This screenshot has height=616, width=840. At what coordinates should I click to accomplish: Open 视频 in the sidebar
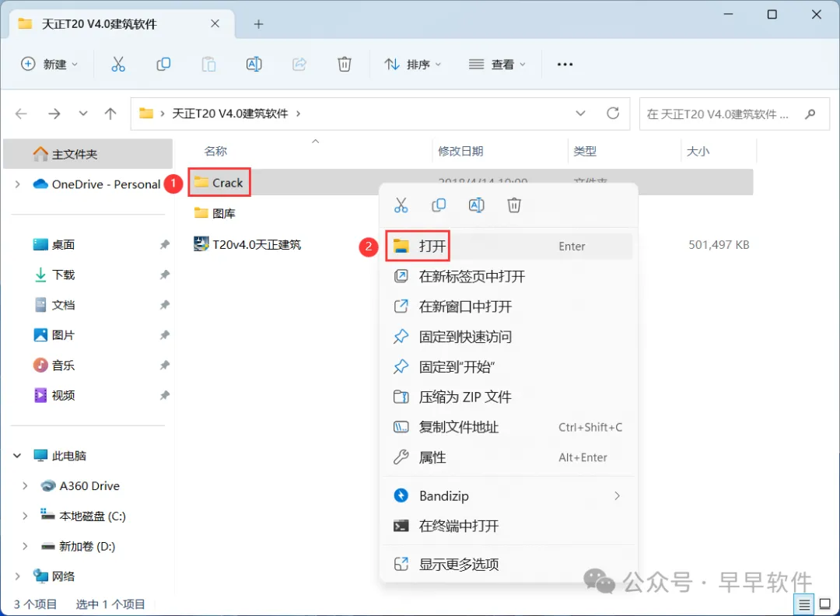click(x=63, y=395)
